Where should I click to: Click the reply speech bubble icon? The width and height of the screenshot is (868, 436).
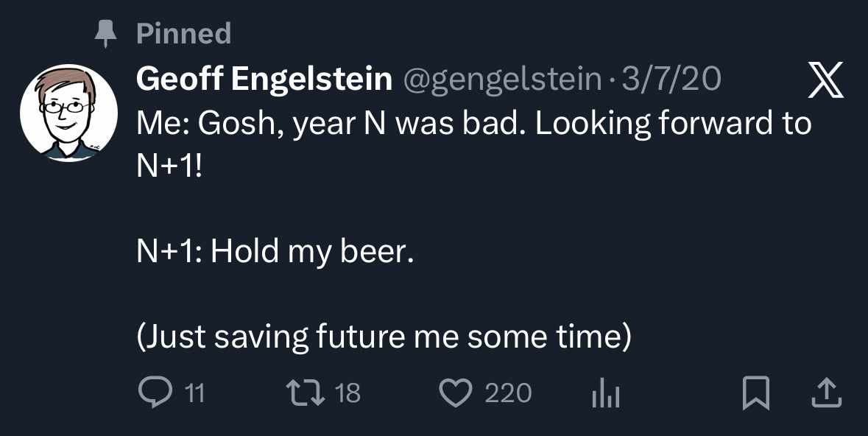[153, 393]
